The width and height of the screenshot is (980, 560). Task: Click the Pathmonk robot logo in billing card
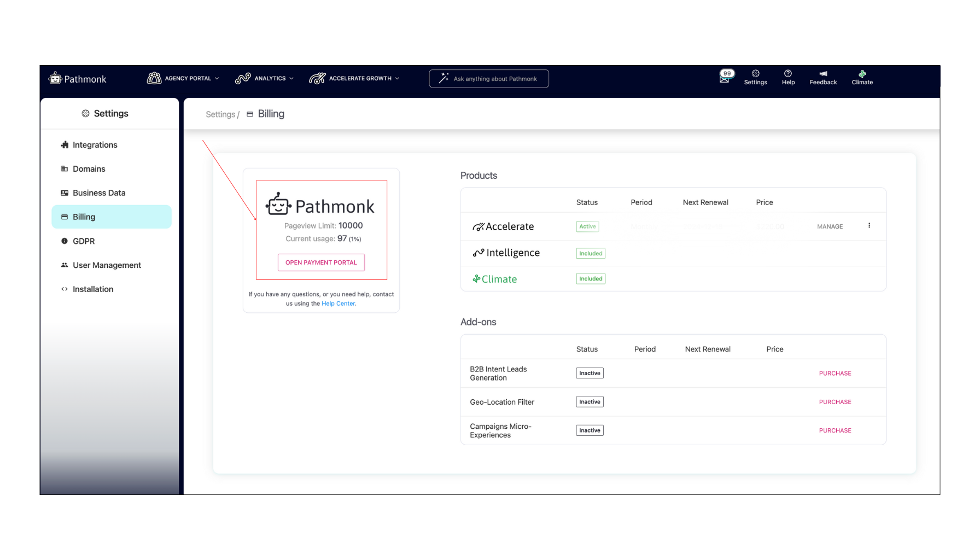[278, 203]
